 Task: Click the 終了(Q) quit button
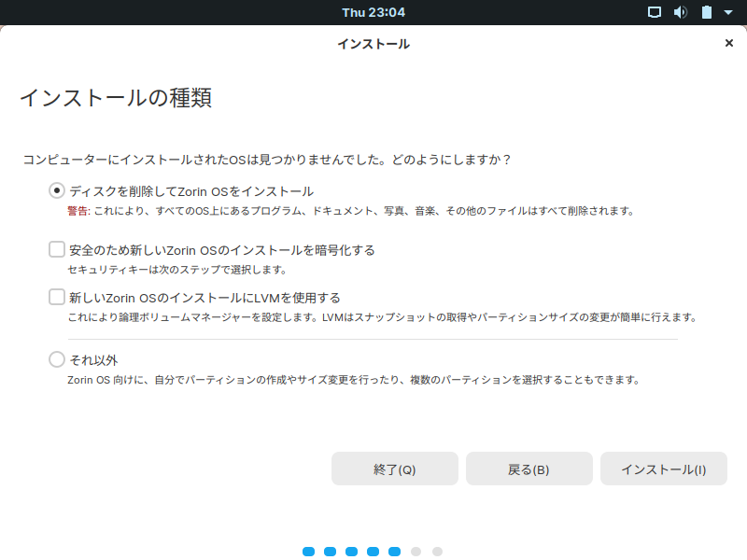click(394, 469)
